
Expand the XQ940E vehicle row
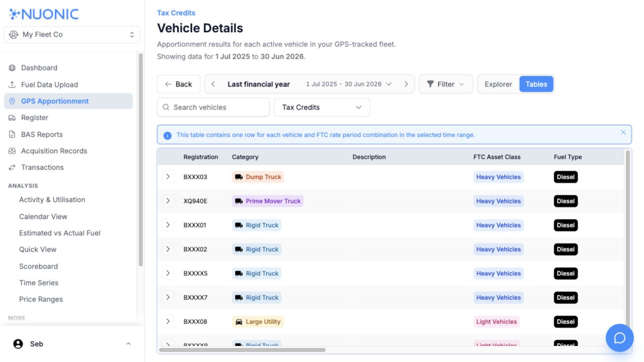168,201
